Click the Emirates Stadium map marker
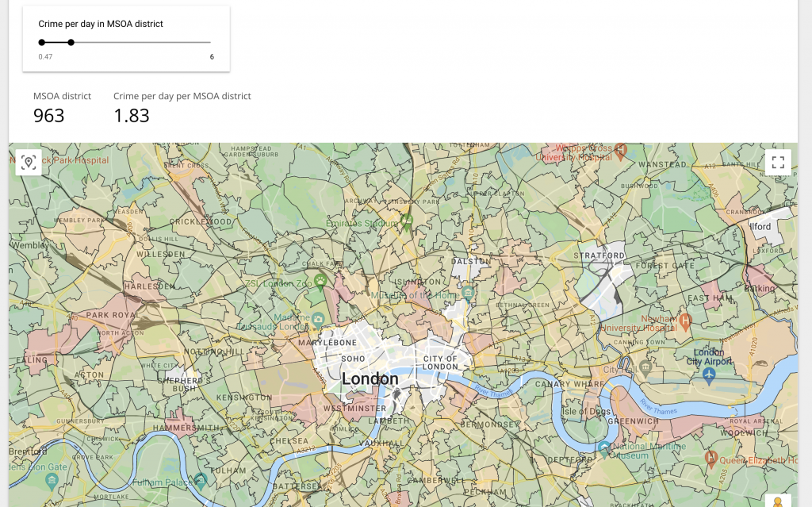The height and width of the screenshot is (507, 812). 407,222
